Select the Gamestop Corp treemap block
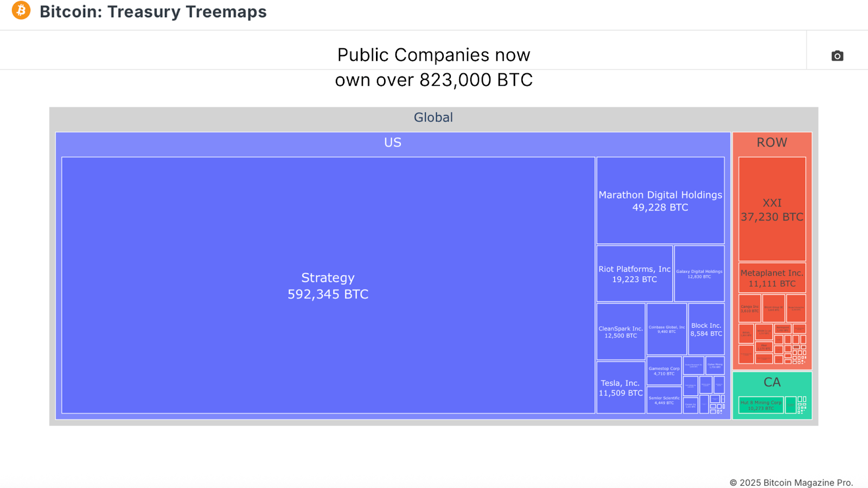The image size is (868, 488). click(x=664, y=370)
